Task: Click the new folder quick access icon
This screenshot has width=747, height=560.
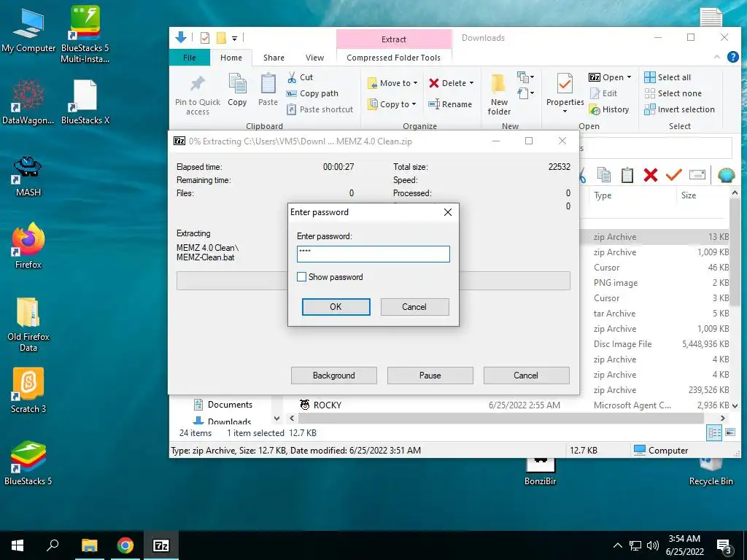Action: 221,38
